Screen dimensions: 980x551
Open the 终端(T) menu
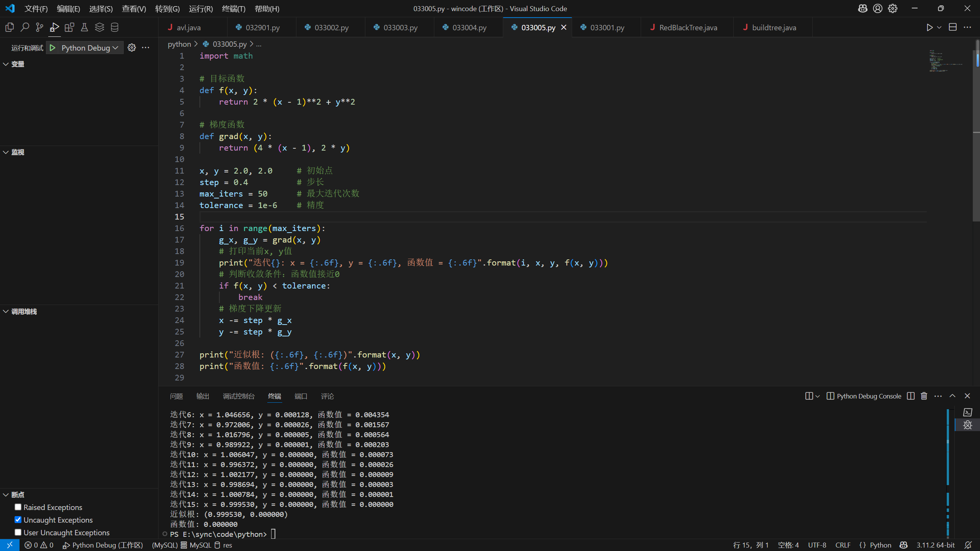coord(233,8)
